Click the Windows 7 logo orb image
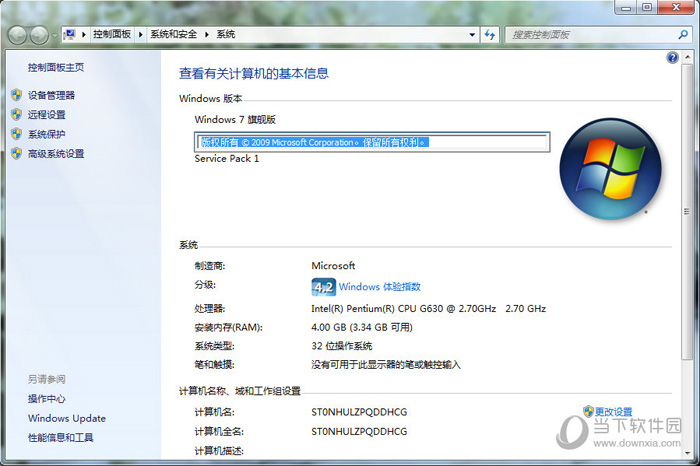 [x=610, y=169]
